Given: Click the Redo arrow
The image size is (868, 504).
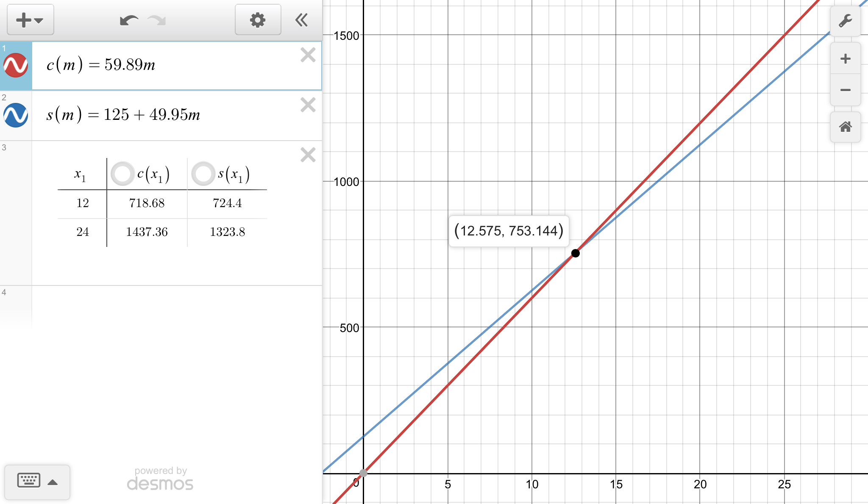Looking at the screenshot, I should pyautogui.click(x=157, y=20).
